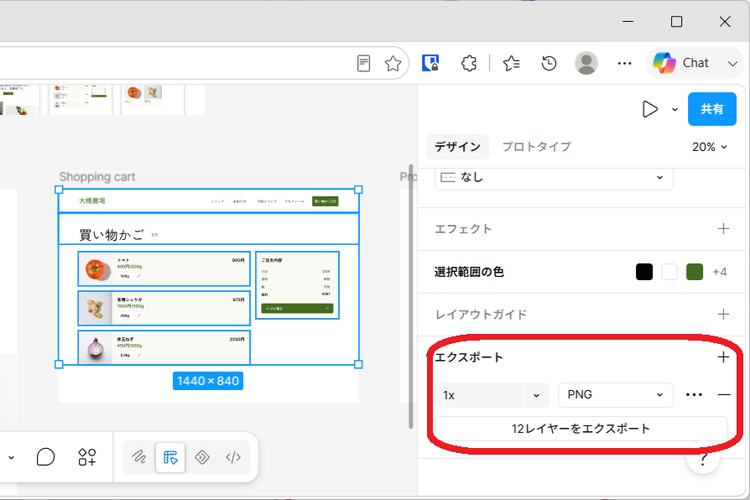Open the actions shapes-plus tool
The image size is (750, 500).
click(87, 457)
